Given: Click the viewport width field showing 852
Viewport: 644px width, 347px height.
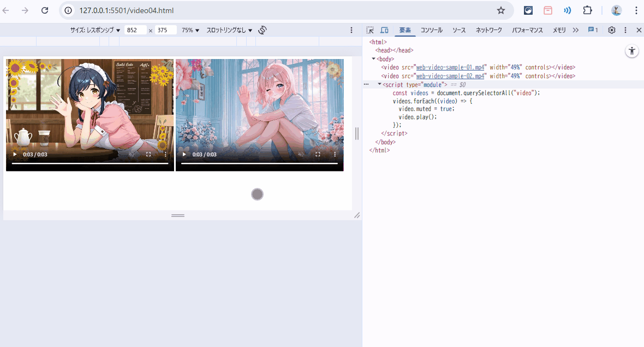Looking at the screenshot, I should (135, 31).
